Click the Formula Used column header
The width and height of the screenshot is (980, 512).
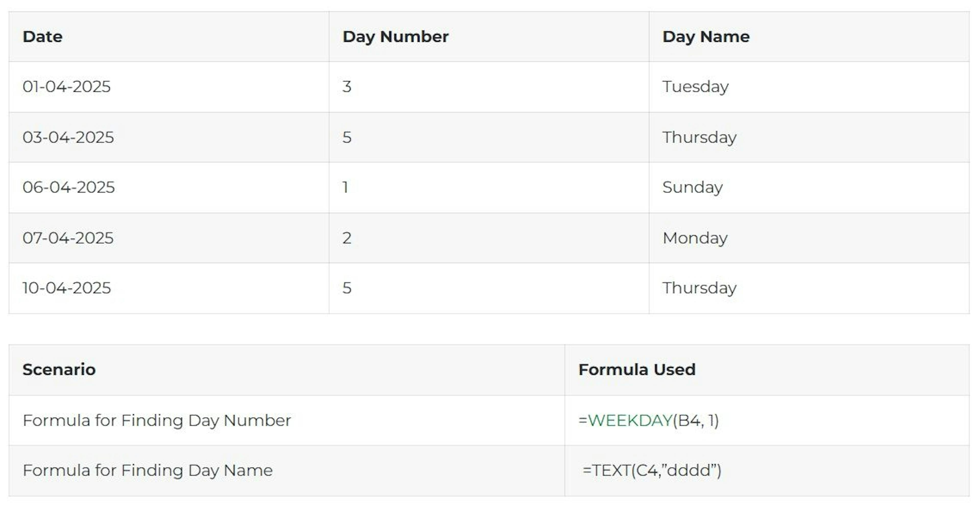coord(637,370)
